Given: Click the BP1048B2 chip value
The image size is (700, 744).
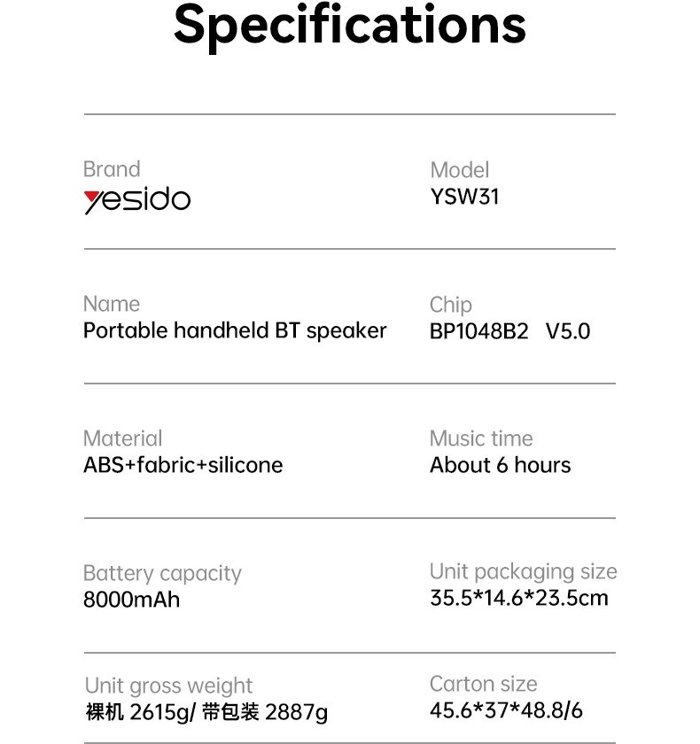Looking at the screenshot, I should (x=478, y=331).
